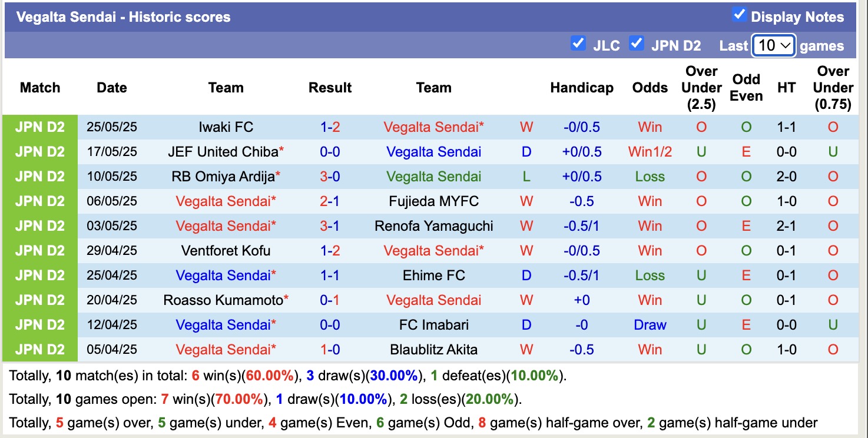Open the FC Imabari team page

(433, 325)
